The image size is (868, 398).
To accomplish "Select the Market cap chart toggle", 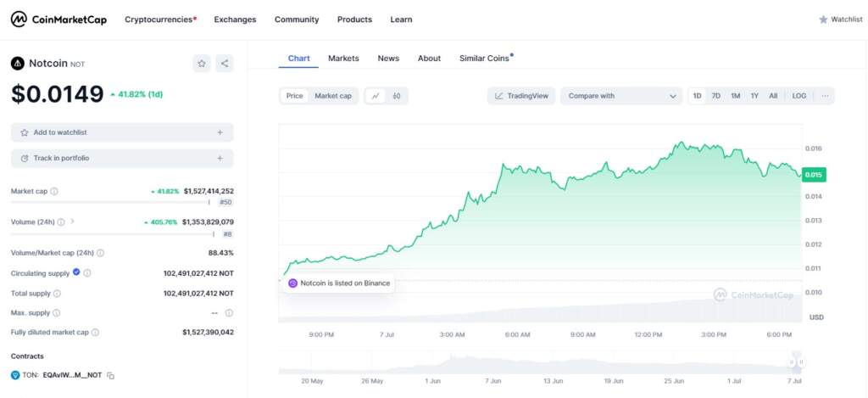I will [x=333, y=96].
